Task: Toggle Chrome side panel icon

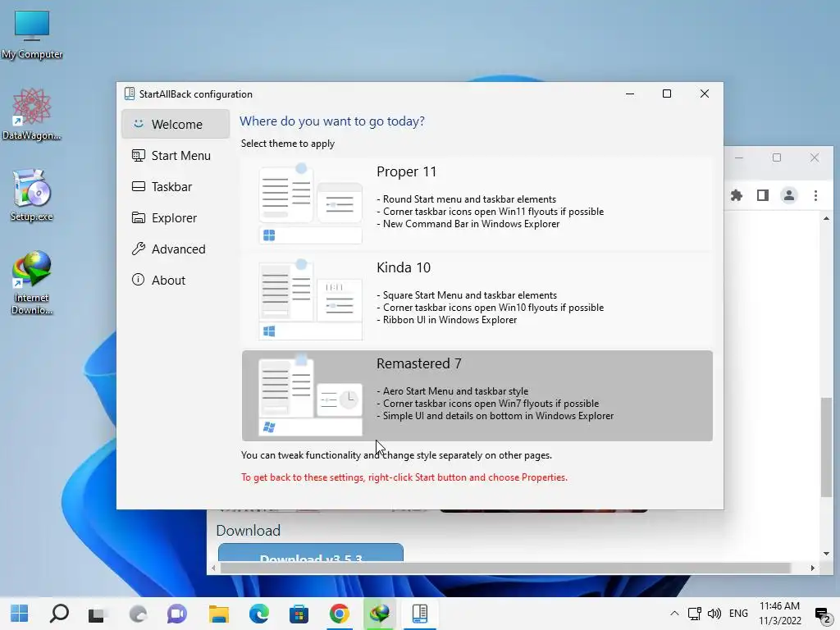Action: (x=763, y=195)
